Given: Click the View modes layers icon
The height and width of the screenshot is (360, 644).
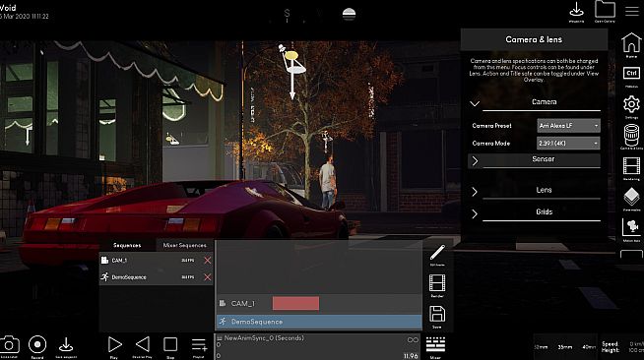Looking at the screenshot, I should point(631,197).
